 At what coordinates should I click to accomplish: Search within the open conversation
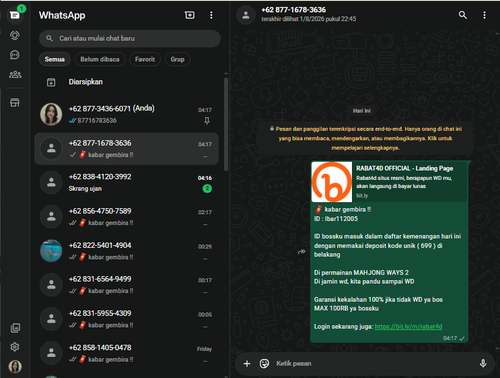463,15
